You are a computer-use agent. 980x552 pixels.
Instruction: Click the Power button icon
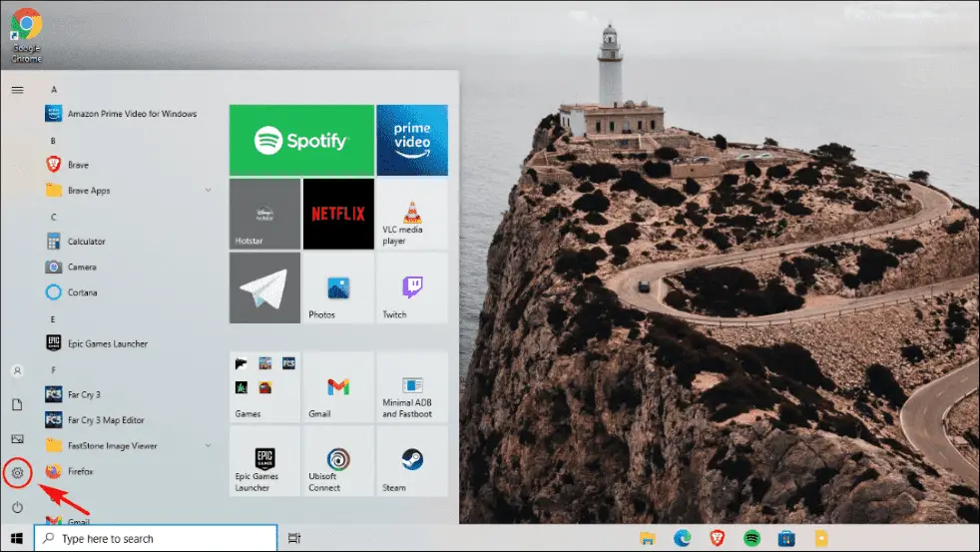point(18,507)
